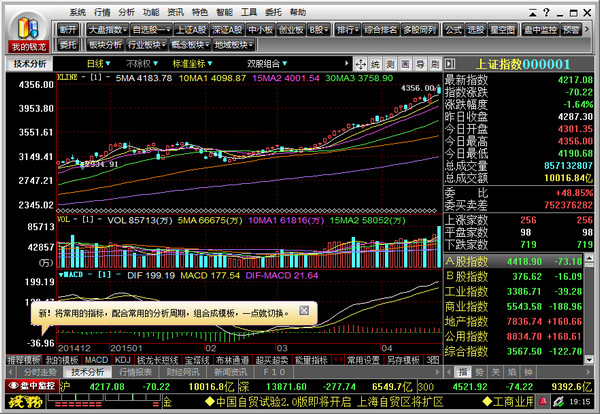
Task: Open the 不除权 dropdown
Action: (142, 64)
